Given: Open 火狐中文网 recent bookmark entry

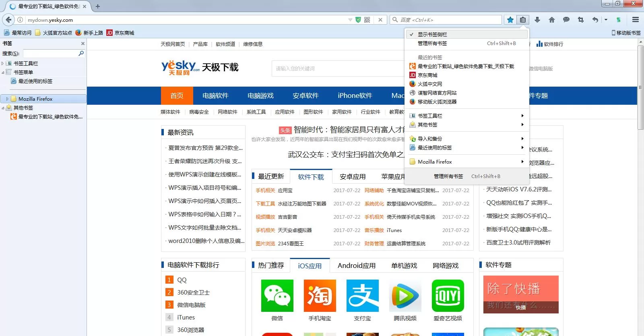Looking at the screenshot, I should click(467, 84).
